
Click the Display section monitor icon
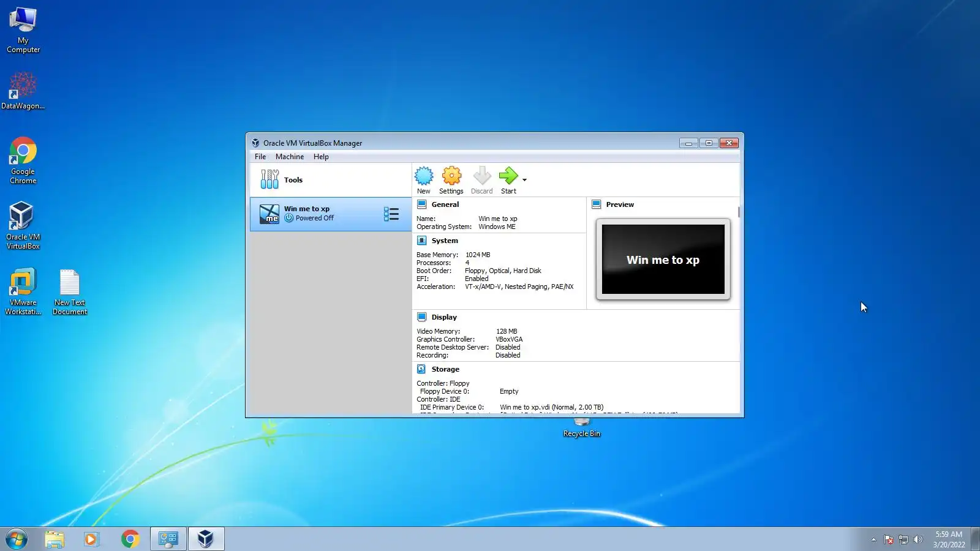422,317
